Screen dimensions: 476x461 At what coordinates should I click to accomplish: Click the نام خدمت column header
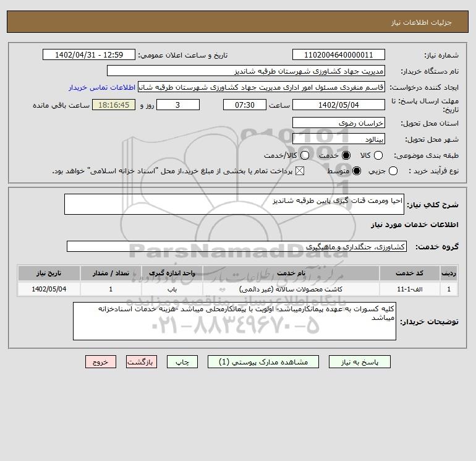[x=291, y=273]
